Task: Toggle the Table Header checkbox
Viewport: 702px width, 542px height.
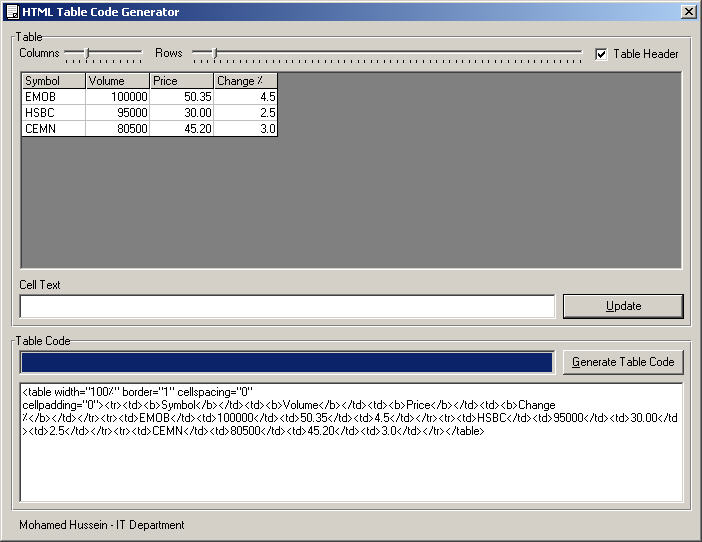Action: coord(601,54)
